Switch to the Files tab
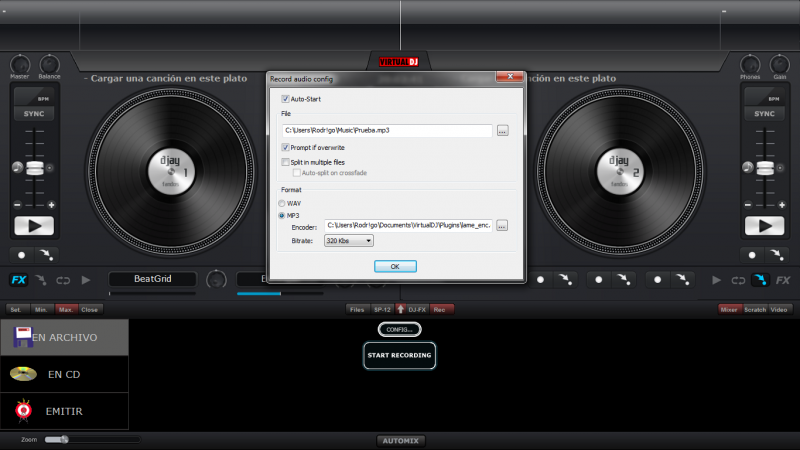This screenshot has width=800, height=450. click(357, 310)
